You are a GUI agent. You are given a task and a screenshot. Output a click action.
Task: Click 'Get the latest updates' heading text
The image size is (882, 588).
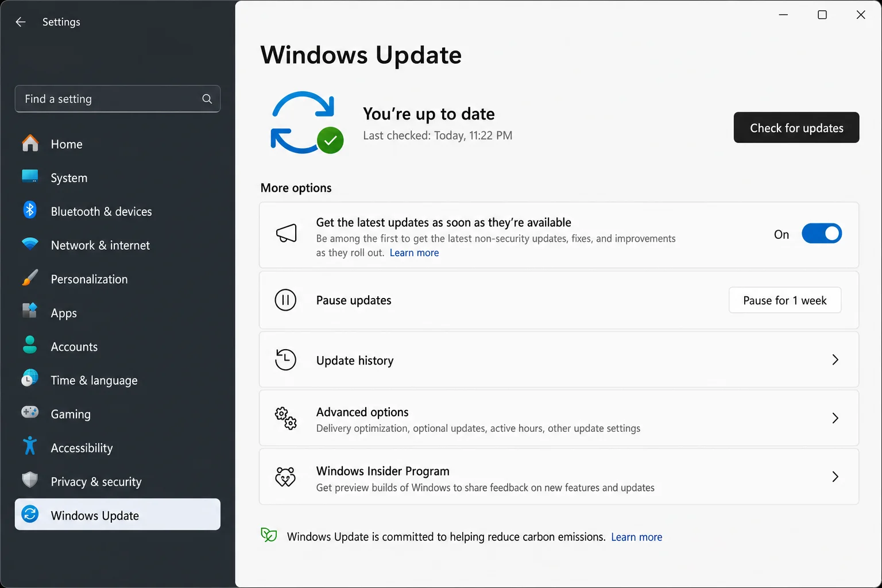tap(443, 222)
